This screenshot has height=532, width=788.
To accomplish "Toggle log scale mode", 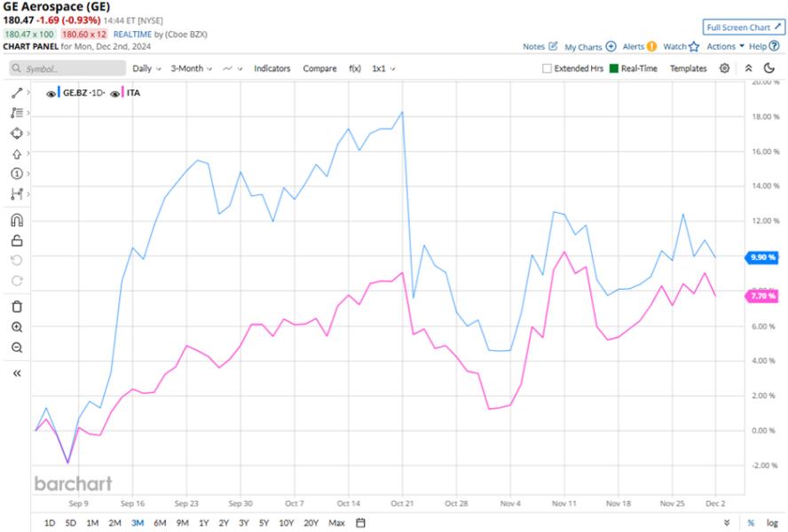I will point(772,523).
